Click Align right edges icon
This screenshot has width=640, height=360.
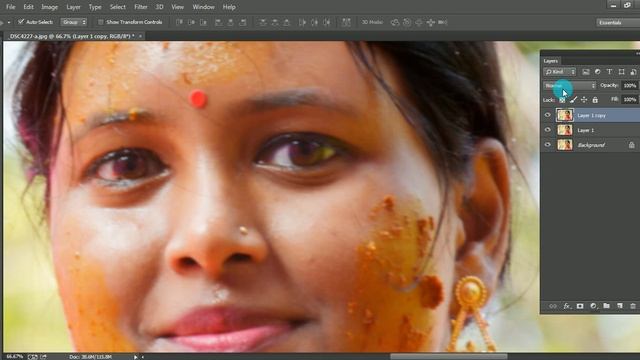(242, 22)
